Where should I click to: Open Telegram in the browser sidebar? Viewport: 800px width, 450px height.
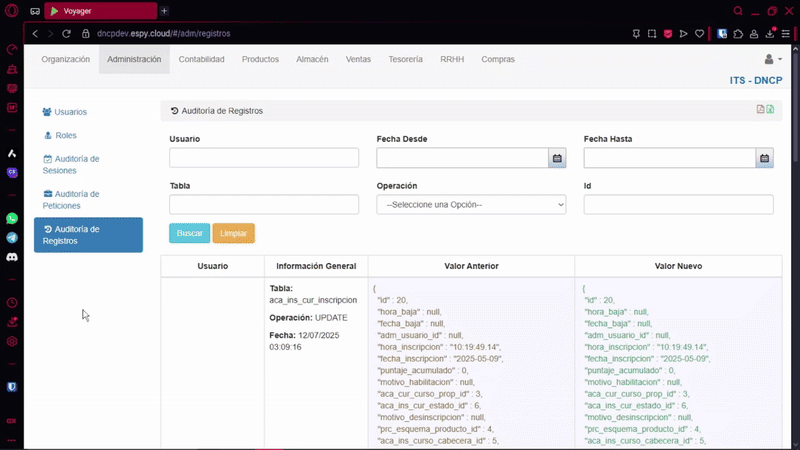coord(12,238)
